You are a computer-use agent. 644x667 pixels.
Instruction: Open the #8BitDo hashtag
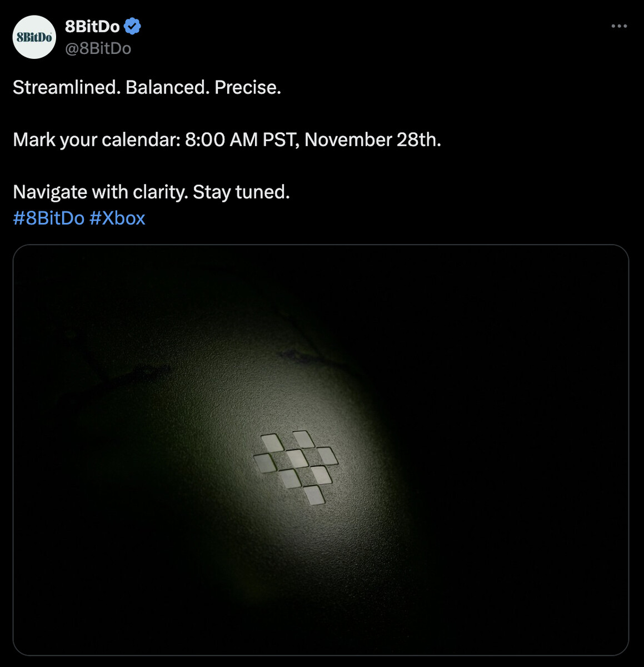(x=48, y=218)
